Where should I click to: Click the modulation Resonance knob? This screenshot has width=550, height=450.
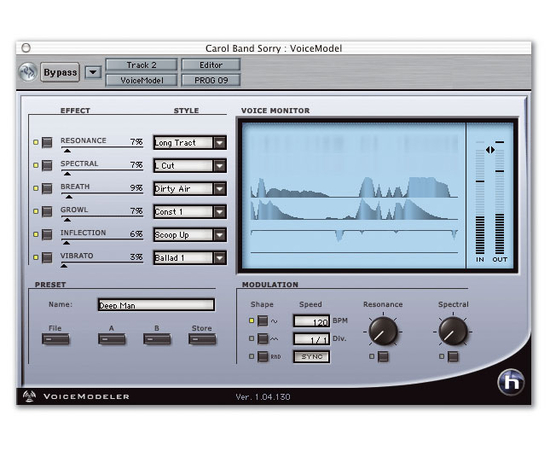coord(383,331)
